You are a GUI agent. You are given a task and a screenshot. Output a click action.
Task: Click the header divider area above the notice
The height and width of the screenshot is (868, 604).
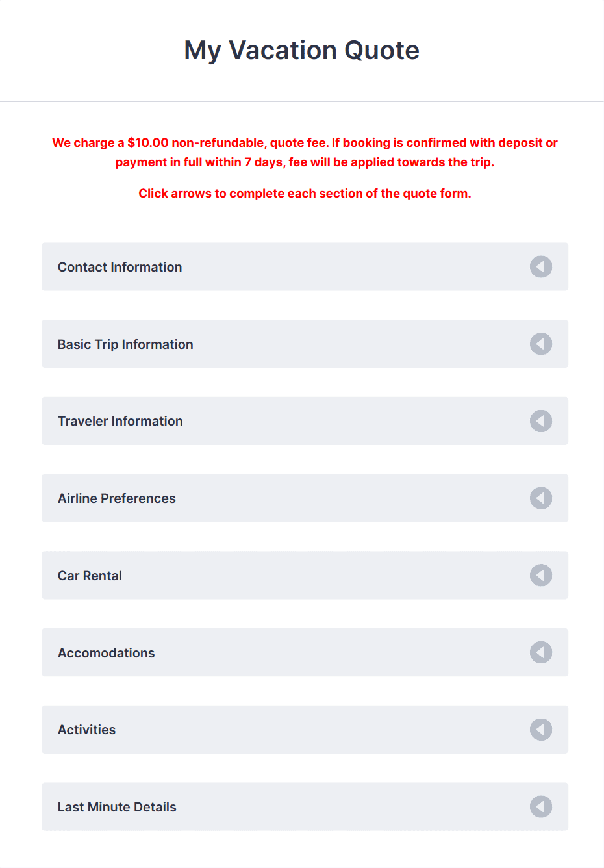[x=302, y=102]
